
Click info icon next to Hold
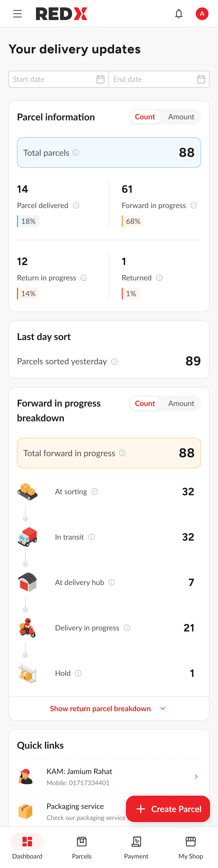pos(78,673)
